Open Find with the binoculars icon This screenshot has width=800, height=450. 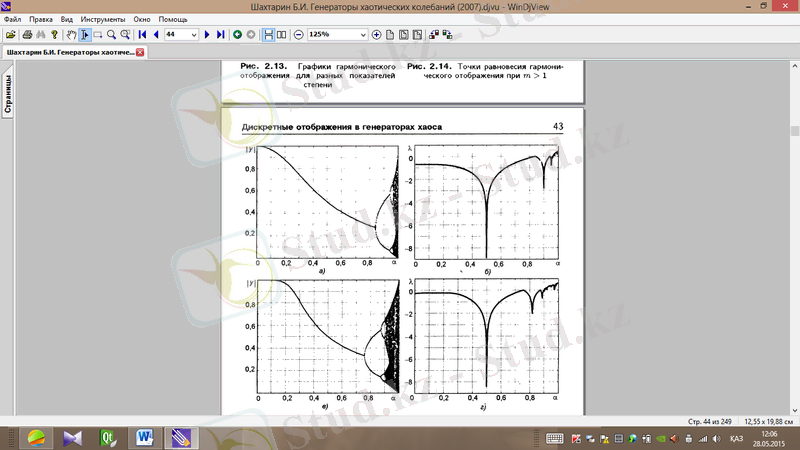pyautogui.click(x=41, y=34)
